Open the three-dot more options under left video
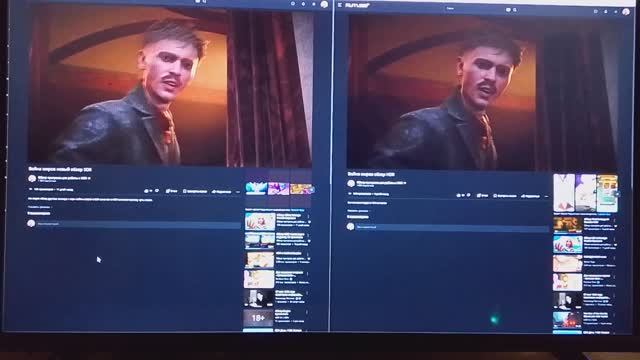 tap(238, 192)
